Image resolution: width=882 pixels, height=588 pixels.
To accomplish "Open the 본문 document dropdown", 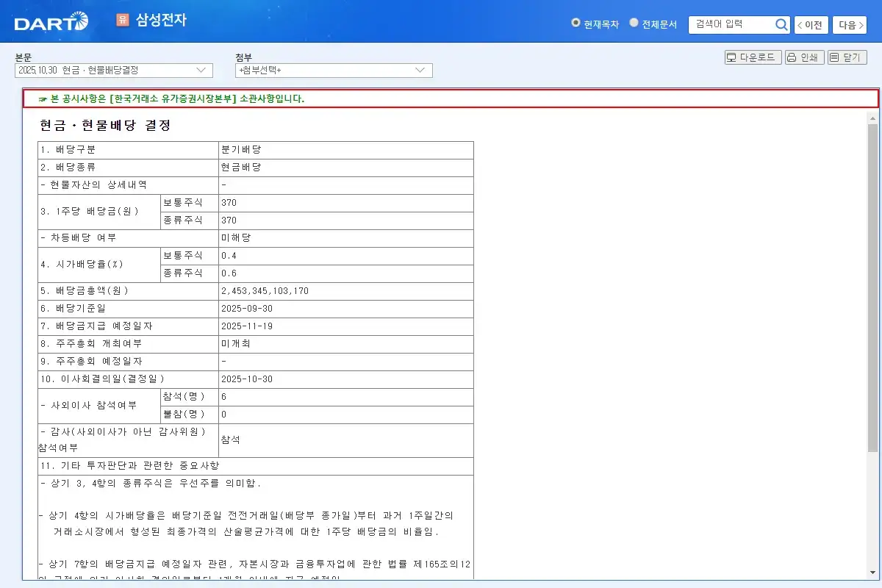I will click(114, 70).
